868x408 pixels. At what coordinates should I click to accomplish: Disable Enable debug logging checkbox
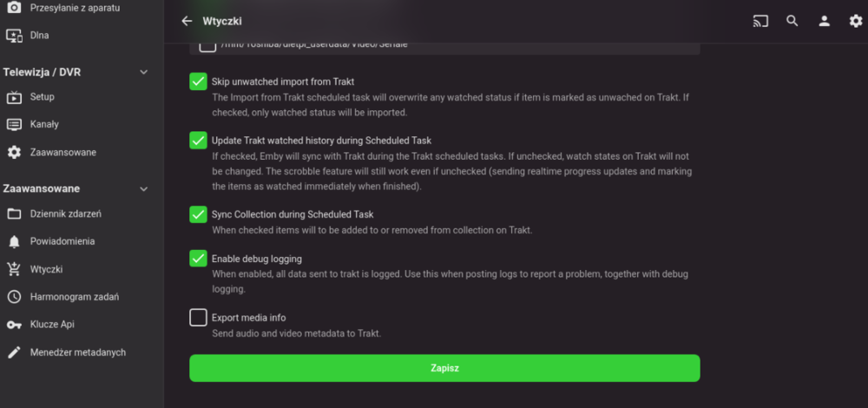198,259
